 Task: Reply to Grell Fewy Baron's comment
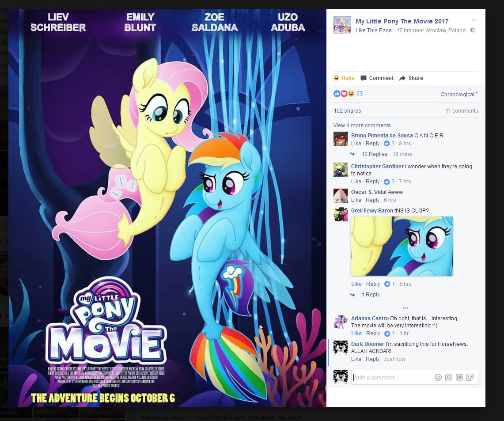[x=373, y=284]
